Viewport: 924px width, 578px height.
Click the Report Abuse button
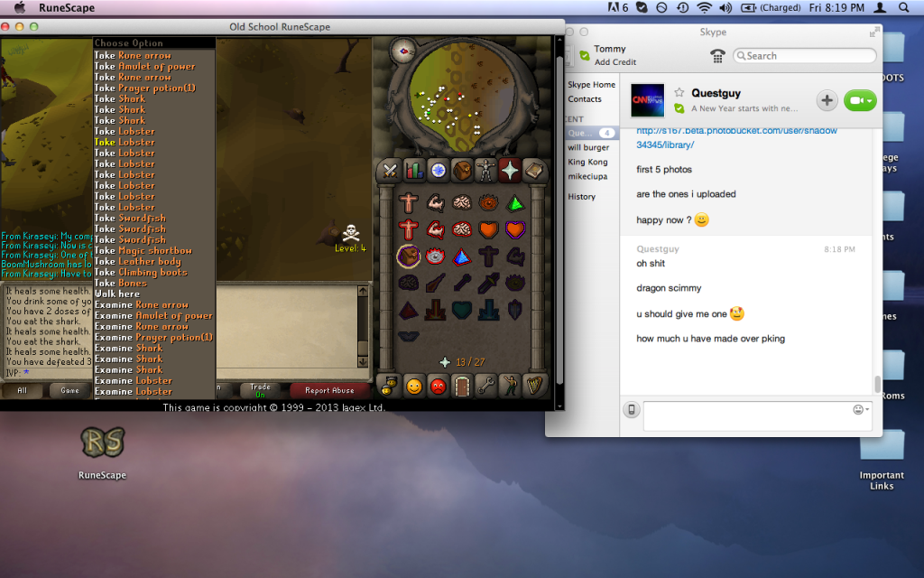pyautogui.click(x=329, y=390)
